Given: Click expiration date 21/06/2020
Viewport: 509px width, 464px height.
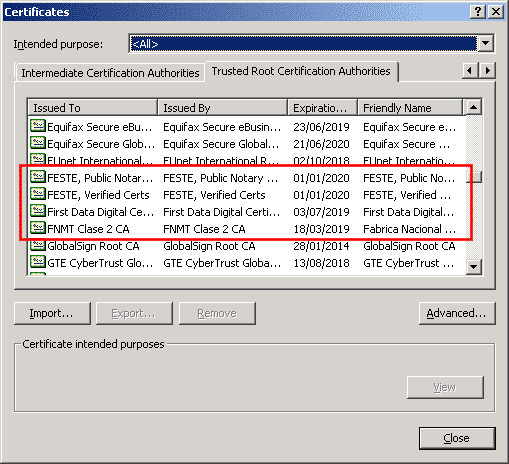Looking at the screenshot, I should 321,144.
